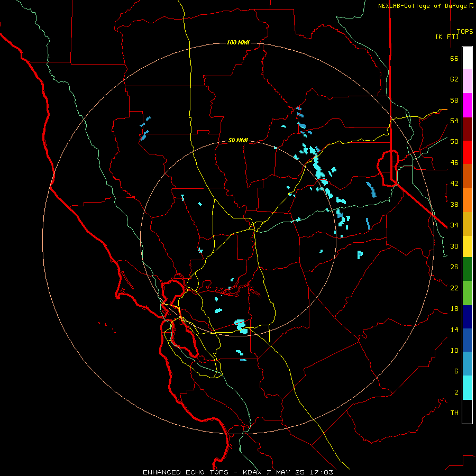This screenshot has width=476, height=476.
Task: Click the 2 legend value
Action: (x=456, y=392)
